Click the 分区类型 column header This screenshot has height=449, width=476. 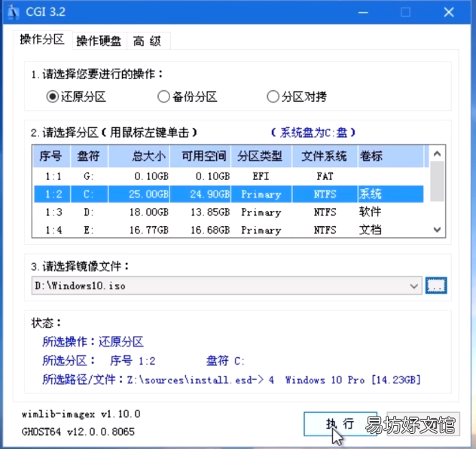click(x=261, y=156)
